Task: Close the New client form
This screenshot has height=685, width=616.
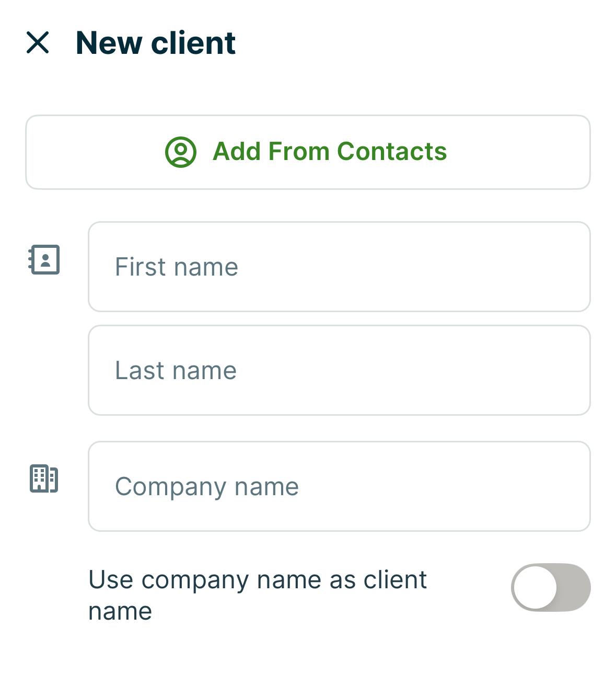Action: click(x=38, y=42)
